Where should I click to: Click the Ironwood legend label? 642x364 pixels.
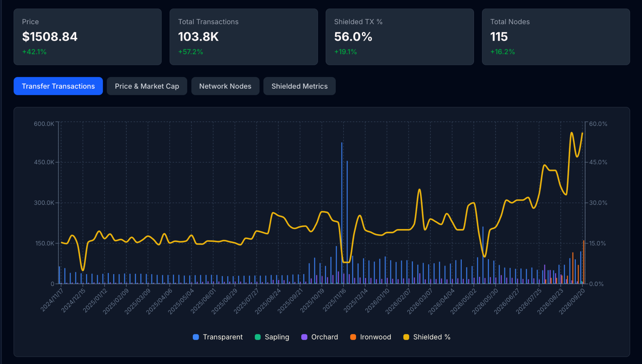(376, 337)
